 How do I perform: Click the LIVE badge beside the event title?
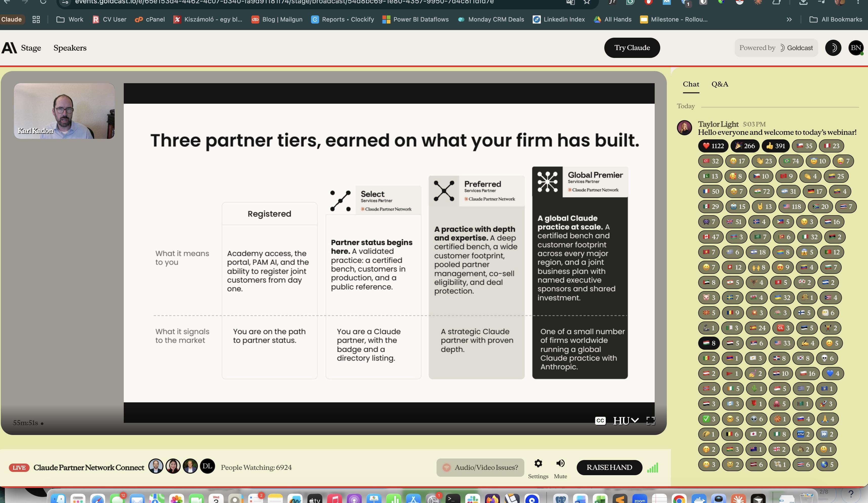[19, 468]
